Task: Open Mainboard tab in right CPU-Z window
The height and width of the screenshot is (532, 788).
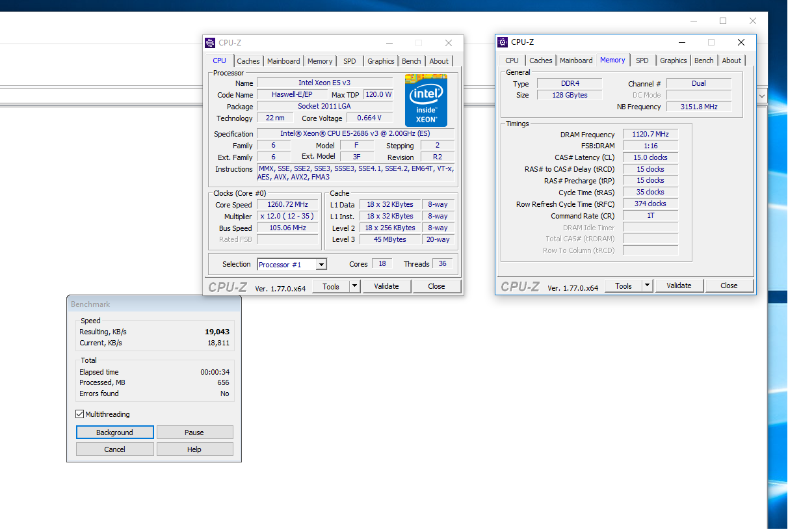Action: point(576,60)
